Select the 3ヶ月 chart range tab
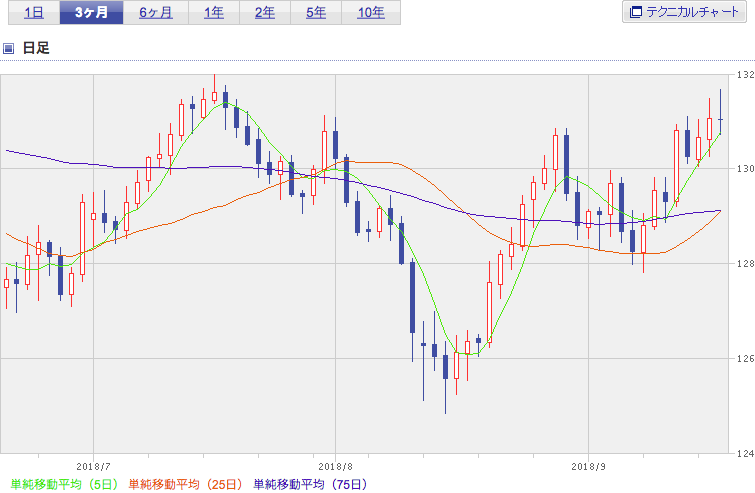The image size is (755, 493). (91, 13)
